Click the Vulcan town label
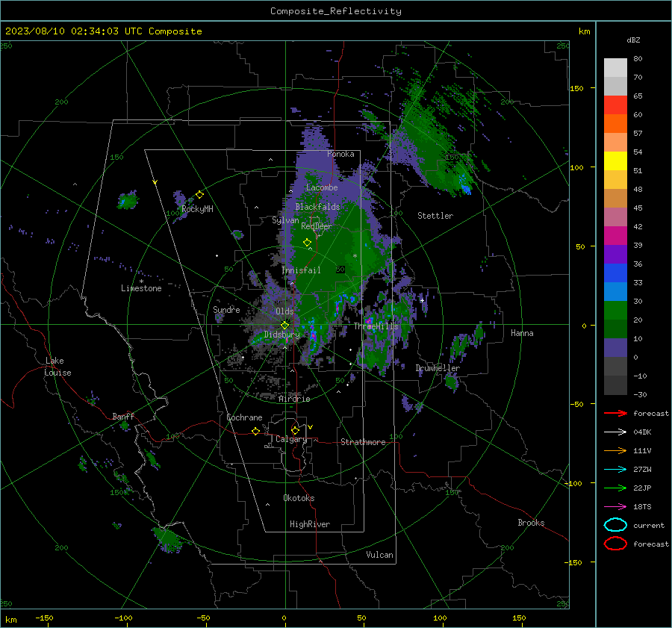 point(379,555)
